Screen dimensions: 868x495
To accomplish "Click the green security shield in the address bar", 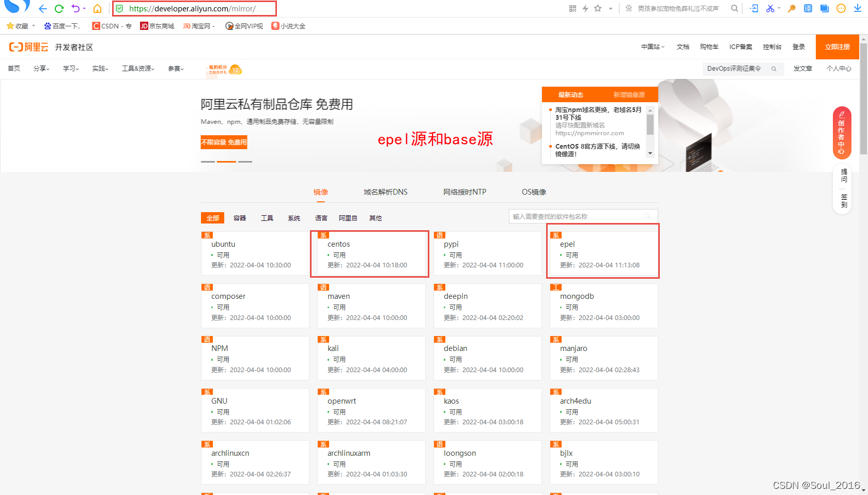I will (119, 9).
